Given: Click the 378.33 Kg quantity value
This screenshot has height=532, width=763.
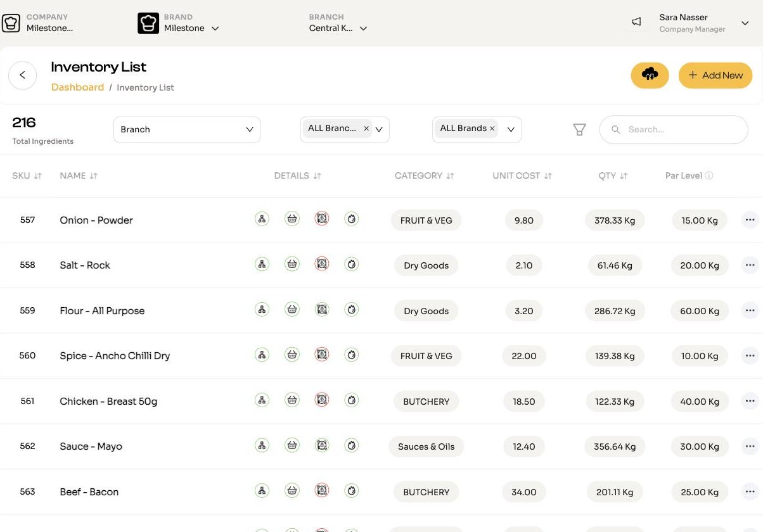Looking at the screenshot, I should click(x=615, y=220).
